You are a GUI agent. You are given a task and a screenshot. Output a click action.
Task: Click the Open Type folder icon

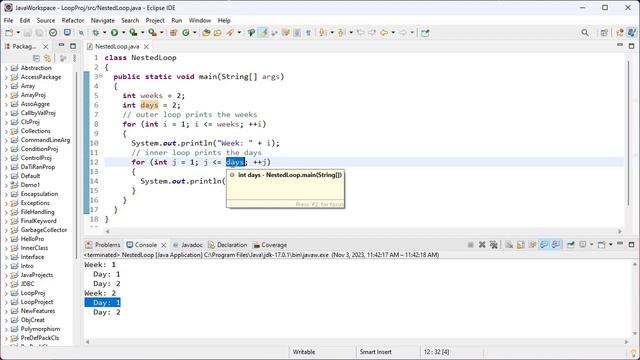[206, 33]
